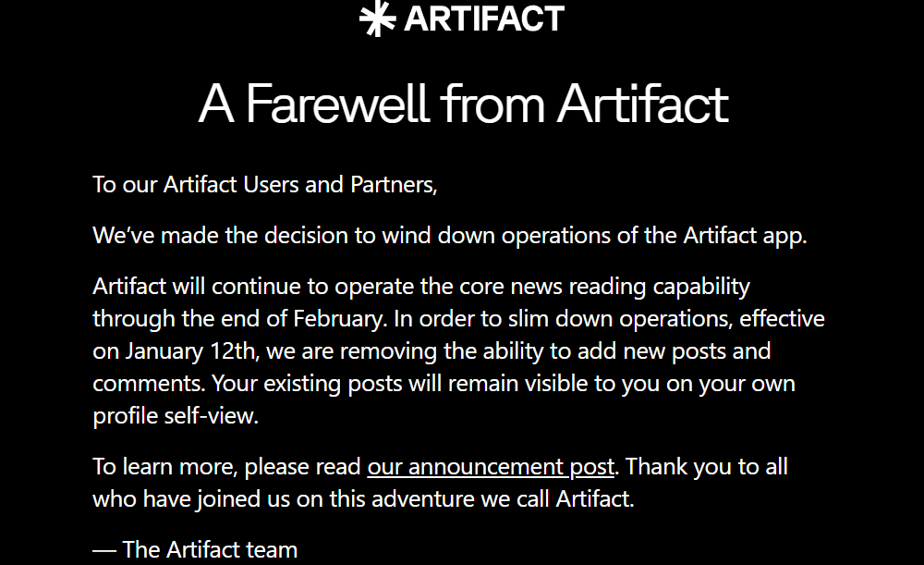Click the ARTIFACT wordmark at top
Viewport: 924px width, 565px height.
click(484, 18)
